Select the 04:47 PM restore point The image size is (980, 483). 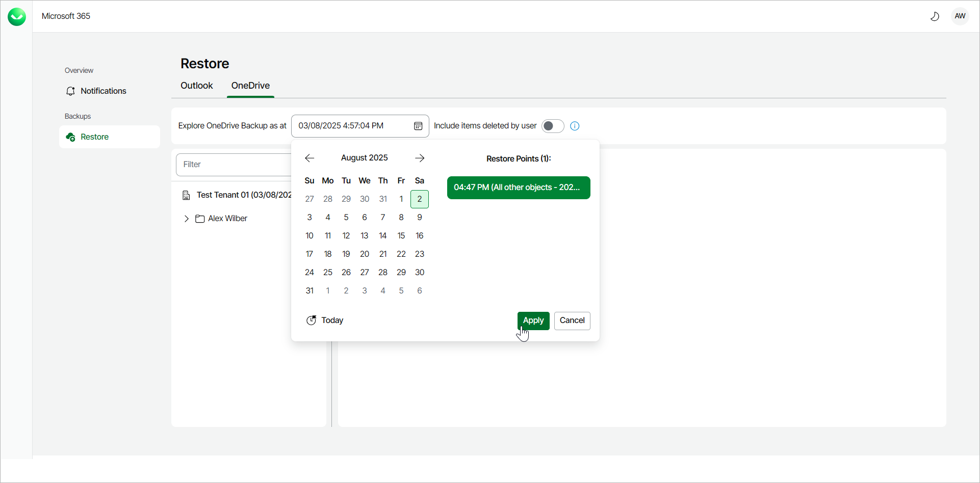pos(518,187)
